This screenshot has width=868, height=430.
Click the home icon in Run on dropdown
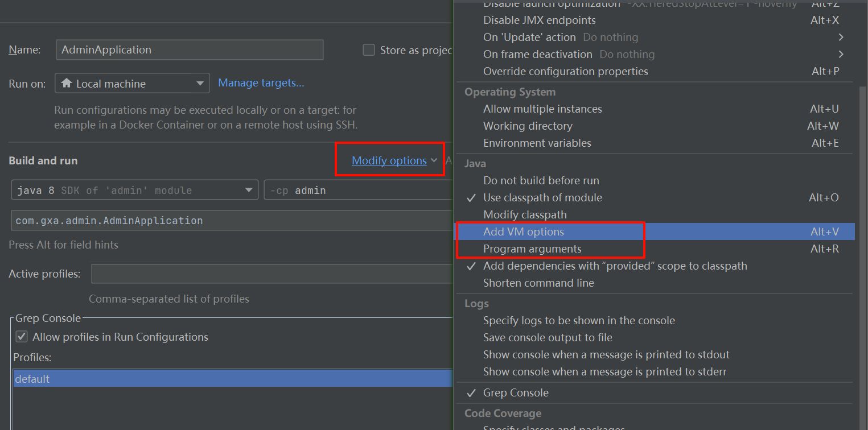tap(67, 84)
